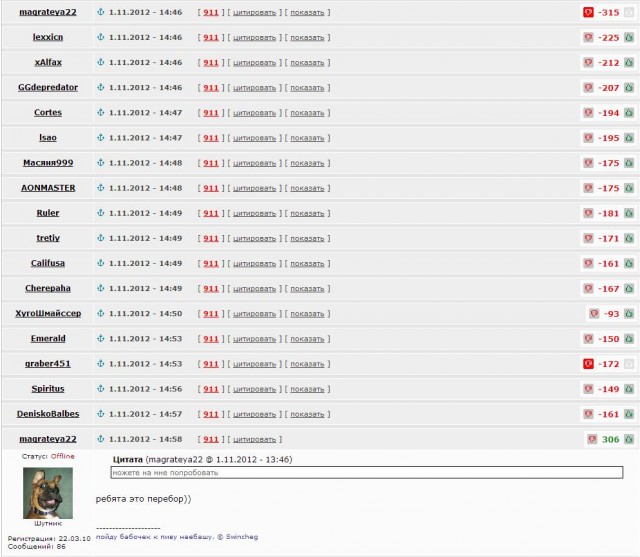Expand the 14:46 magrateya22 post with показать
Screen dimensions: 640x557
coord(307,13)
